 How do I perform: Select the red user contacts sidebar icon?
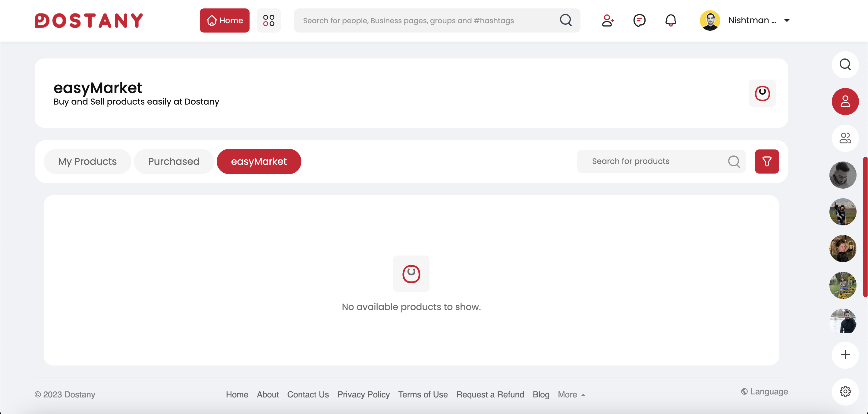tap(845, 102)
